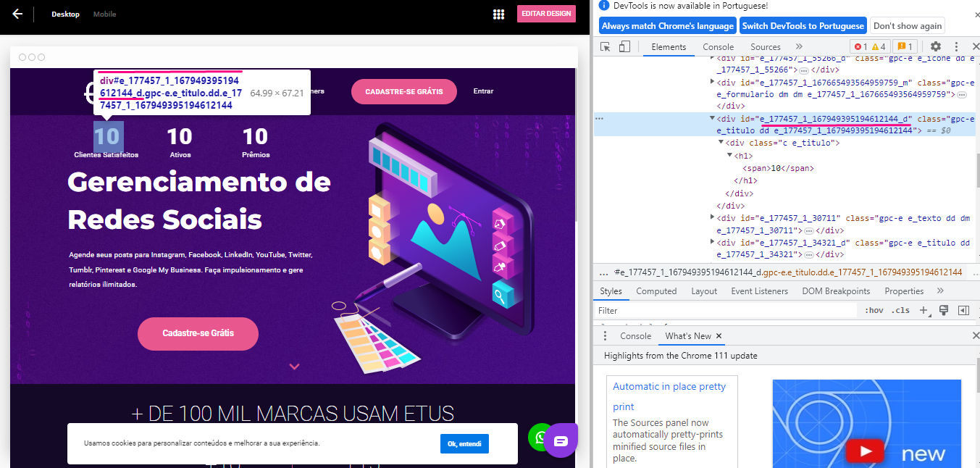Screen dimensions: 980x468
Task: Close the What's New drawer tab
Action: (719, 336)
